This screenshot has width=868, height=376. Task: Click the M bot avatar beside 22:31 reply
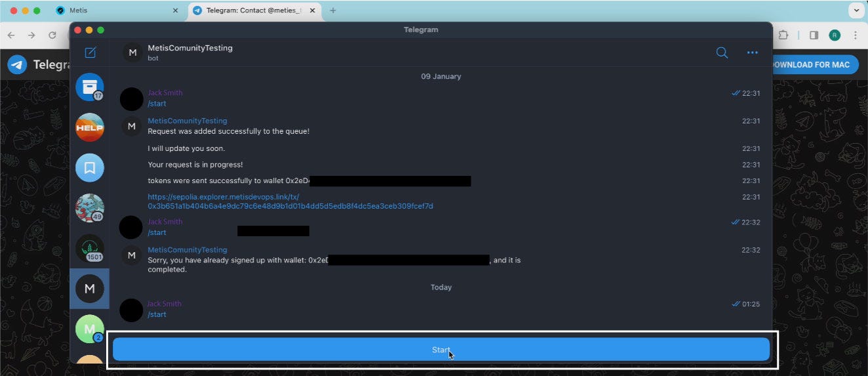(132, 126)
